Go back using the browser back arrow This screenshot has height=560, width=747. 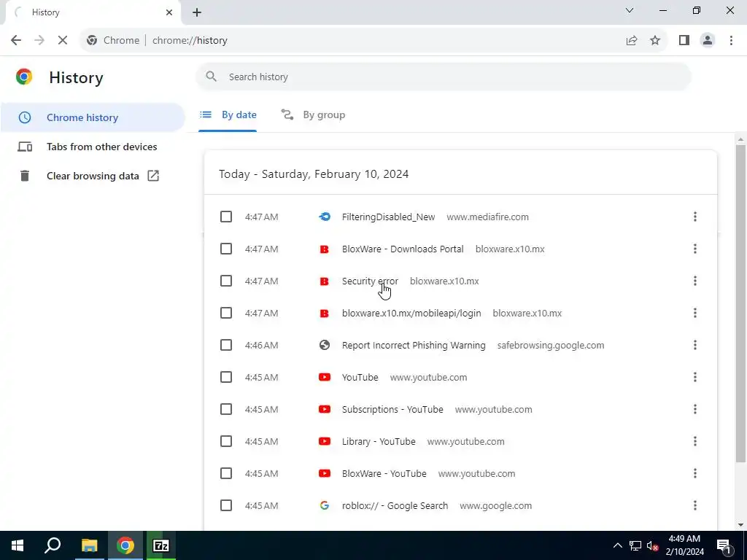tap(16, 41)
